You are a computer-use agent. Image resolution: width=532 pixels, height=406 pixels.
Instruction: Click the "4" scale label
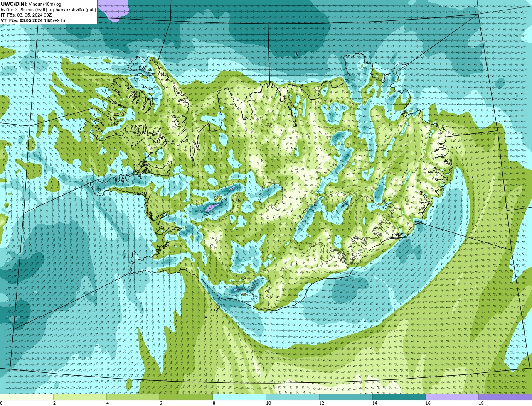108,403
